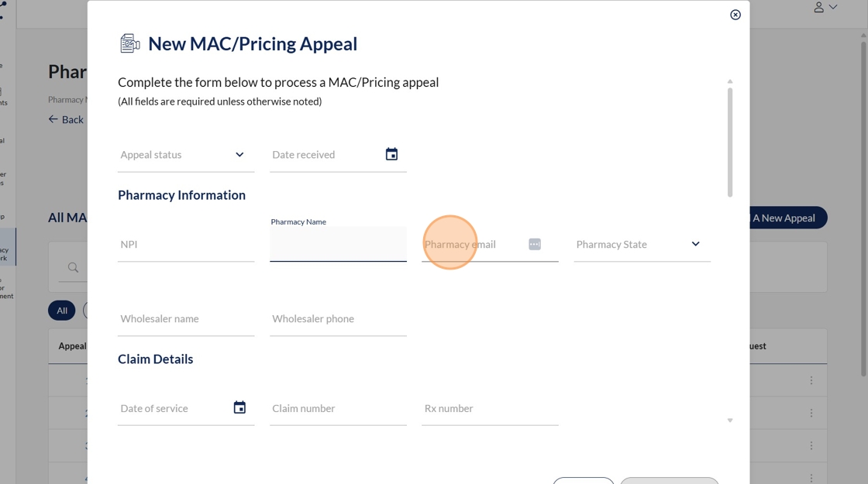
Task: Click into the Rx number field
Action: pyautogui.click(x=490, y=409)
